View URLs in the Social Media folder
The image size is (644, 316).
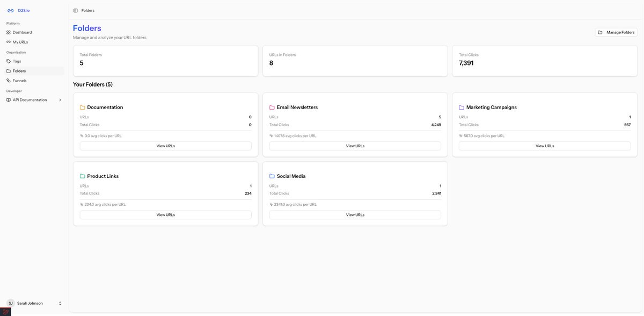pyautogui.click(x=355, y=215)
